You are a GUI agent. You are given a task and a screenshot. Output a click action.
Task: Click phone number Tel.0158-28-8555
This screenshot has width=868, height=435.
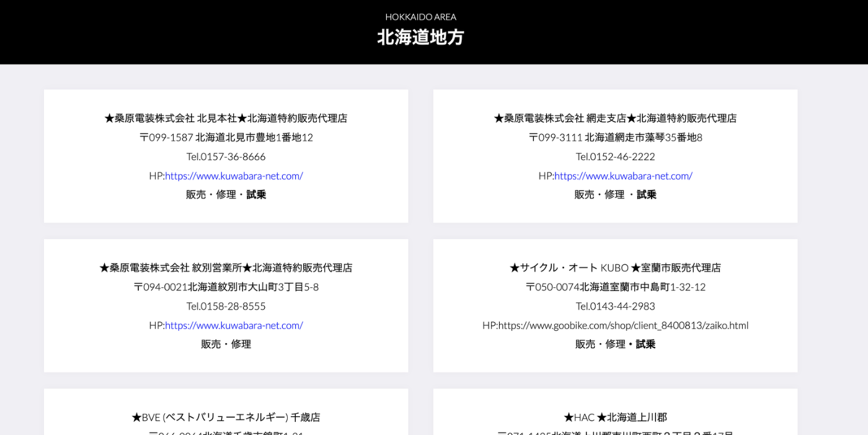226,306
